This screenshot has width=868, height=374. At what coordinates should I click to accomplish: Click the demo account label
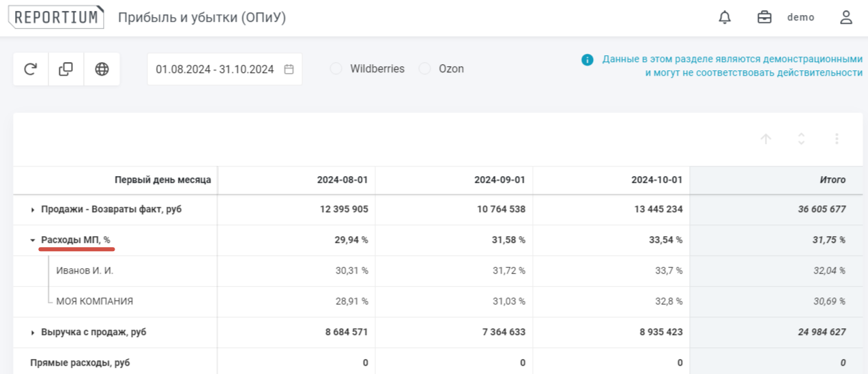click(x=800, y=18)
